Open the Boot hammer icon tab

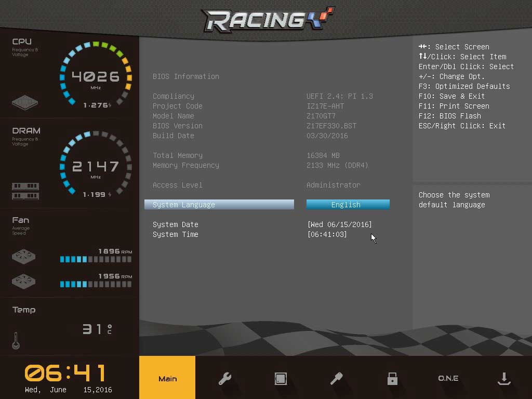pos(336,378)
